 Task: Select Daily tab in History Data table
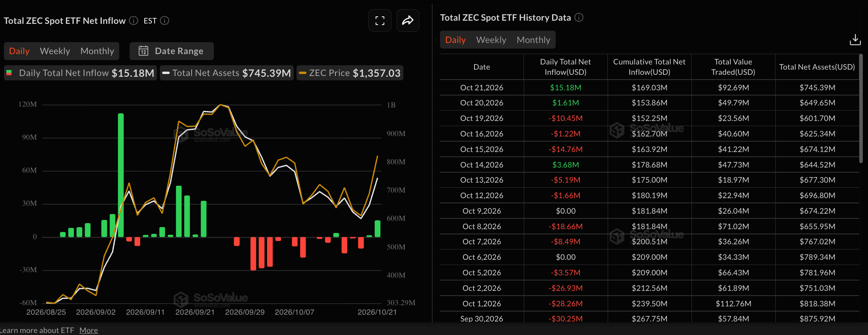point(455,40)
